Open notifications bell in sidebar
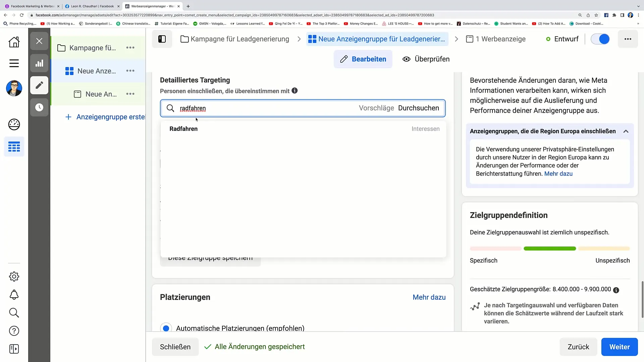644x362 pixels. click(x=14, y=295)
